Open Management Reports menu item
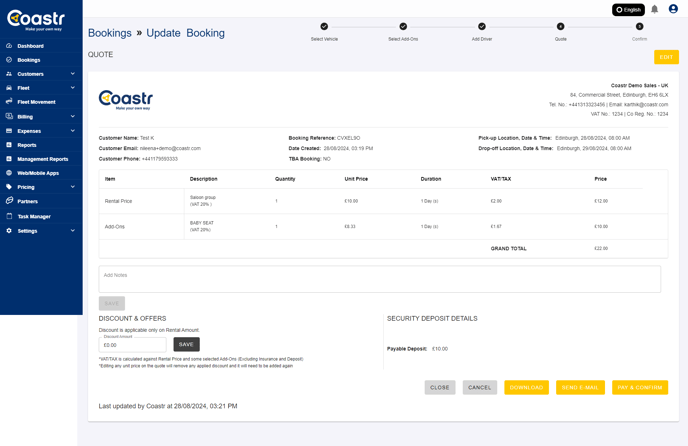 point(43,159)
